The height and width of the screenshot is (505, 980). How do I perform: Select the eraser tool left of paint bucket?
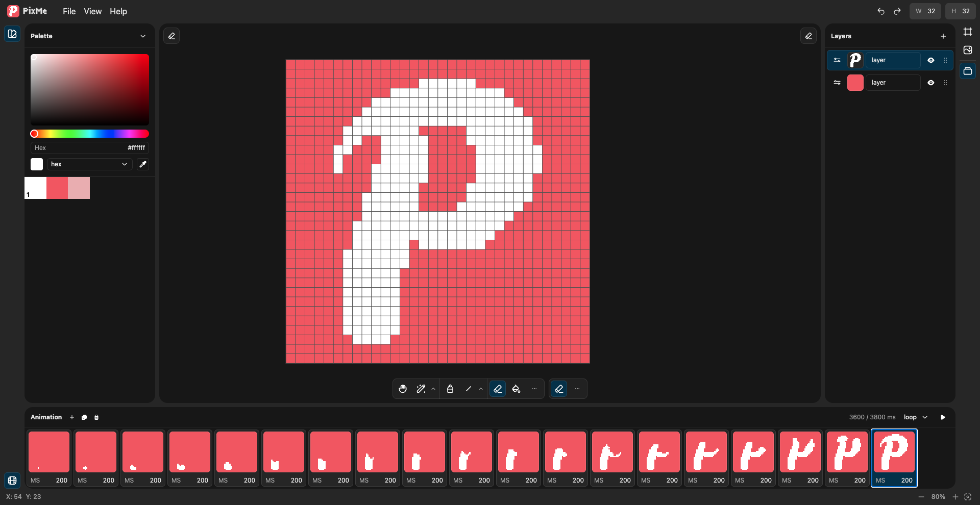click(498, 389)
